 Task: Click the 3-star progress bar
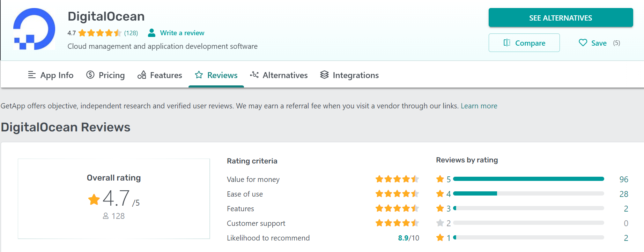point(528,208)
